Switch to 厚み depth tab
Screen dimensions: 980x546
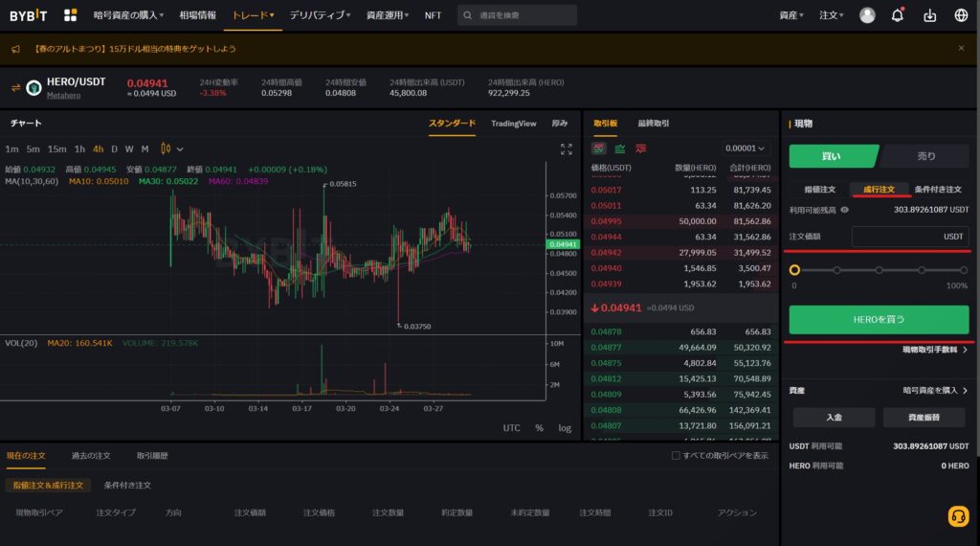click(x=559, y=124)
